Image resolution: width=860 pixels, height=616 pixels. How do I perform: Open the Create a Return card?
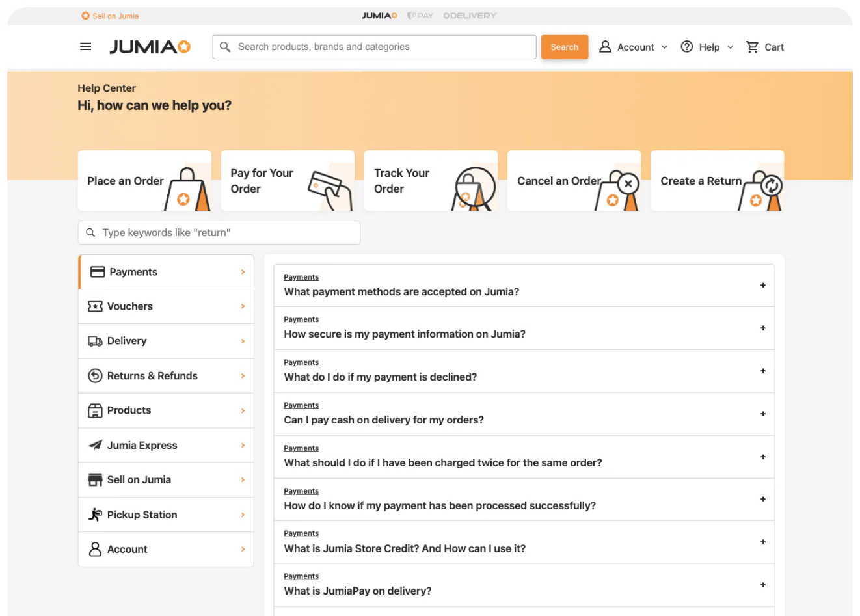(x=717, y=181)
